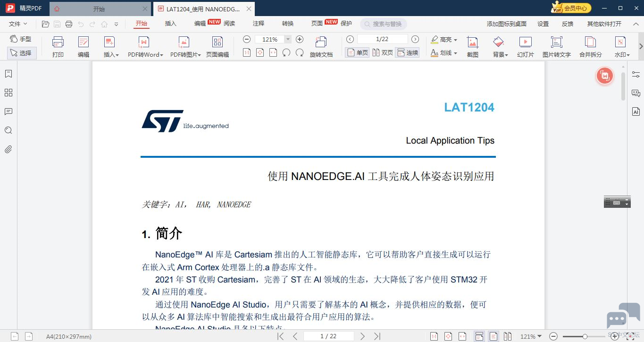Open the Attachments panel in left sidebar

(8, 149)
